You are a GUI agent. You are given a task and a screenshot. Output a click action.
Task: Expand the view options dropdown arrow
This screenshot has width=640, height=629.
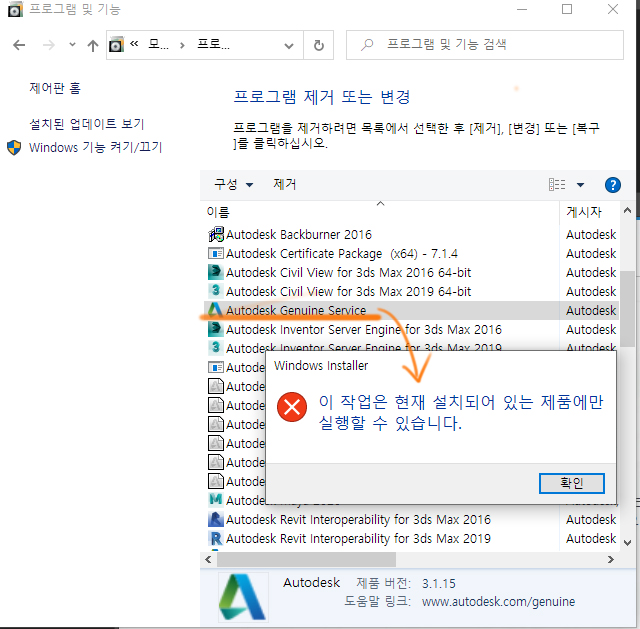580,185
